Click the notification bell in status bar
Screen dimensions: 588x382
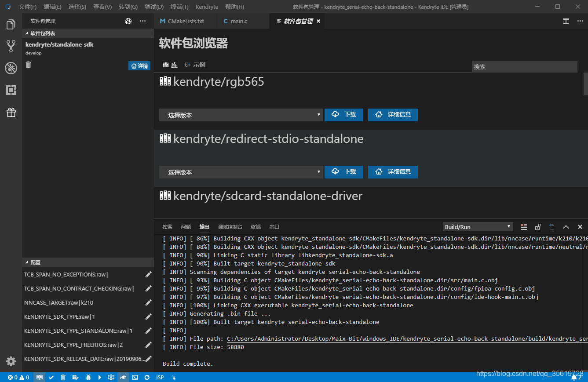click(577, 377)
